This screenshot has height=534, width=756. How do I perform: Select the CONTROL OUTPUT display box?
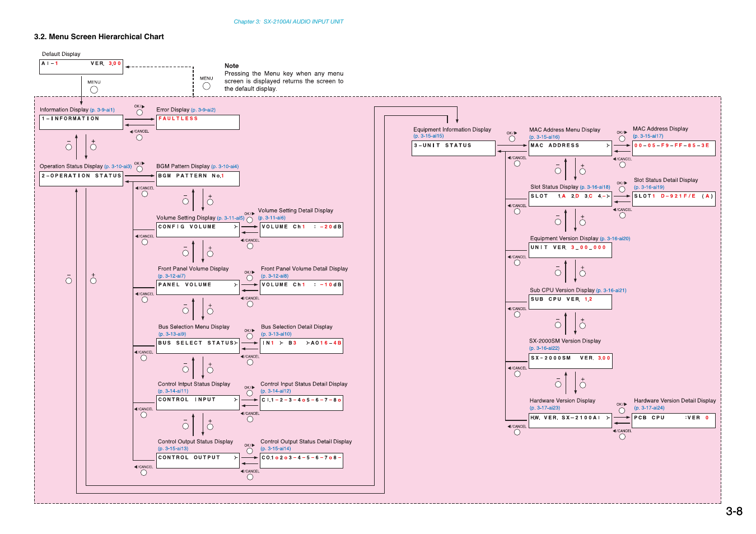[198, 461]
